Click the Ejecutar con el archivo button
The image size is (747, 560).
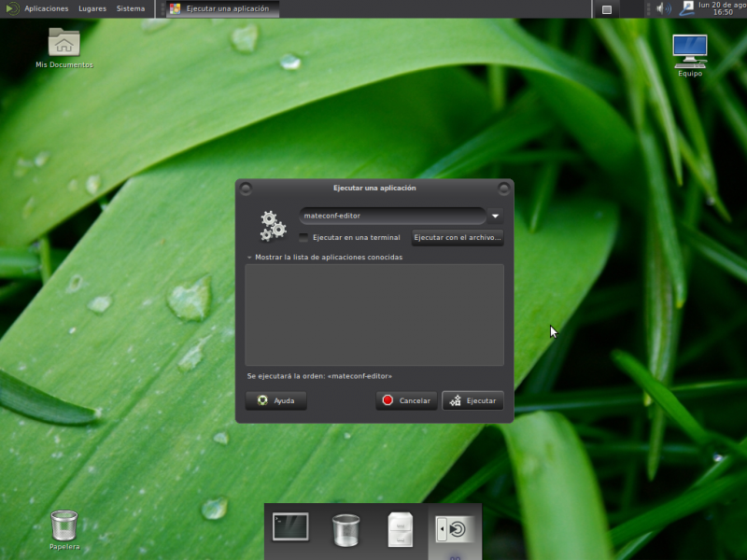(458, 238)
